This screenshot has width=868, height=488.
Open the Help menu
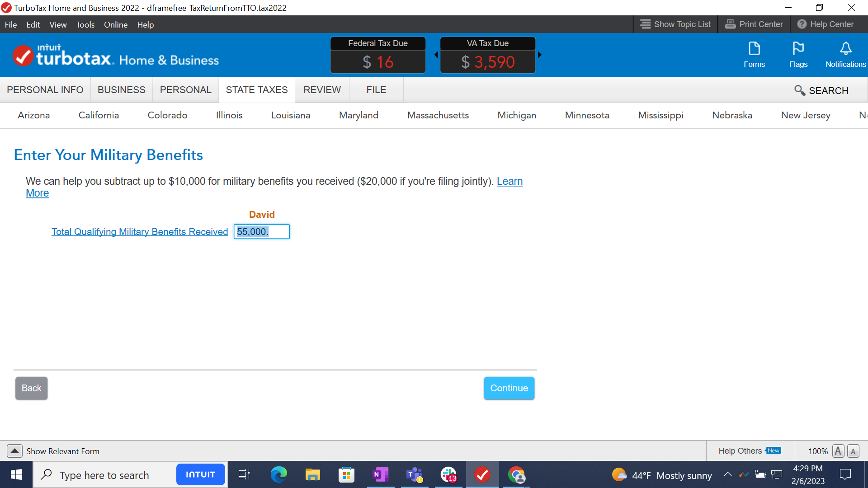pyautogui.click(x=146, y=25)
